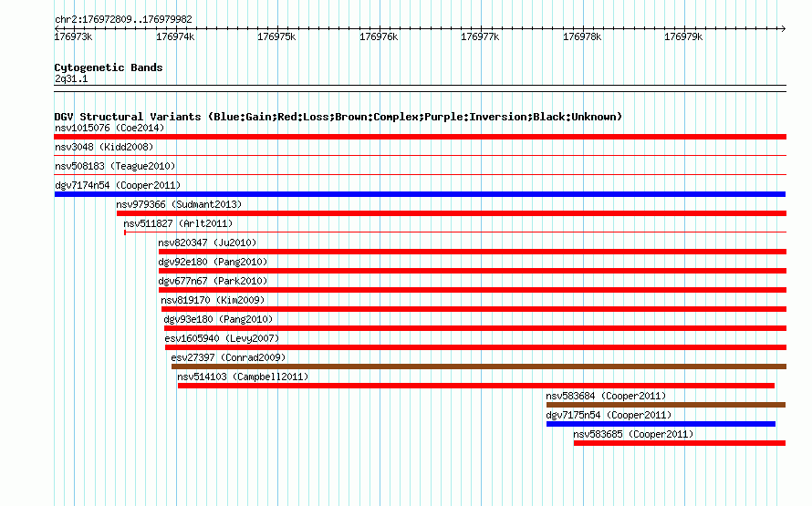Click the 176977k ruler tick label
The width and height of the screenshot is (812, 506).
[480, 36]
